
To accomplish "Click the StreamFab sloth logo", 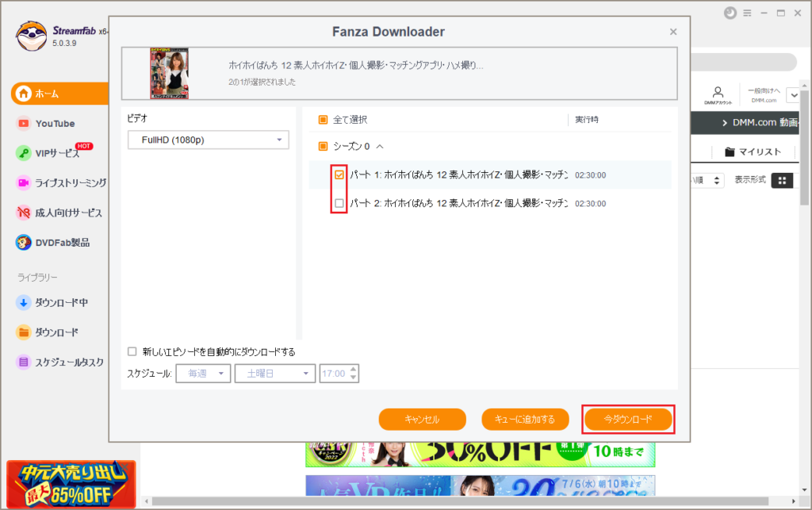I will 31,36.
